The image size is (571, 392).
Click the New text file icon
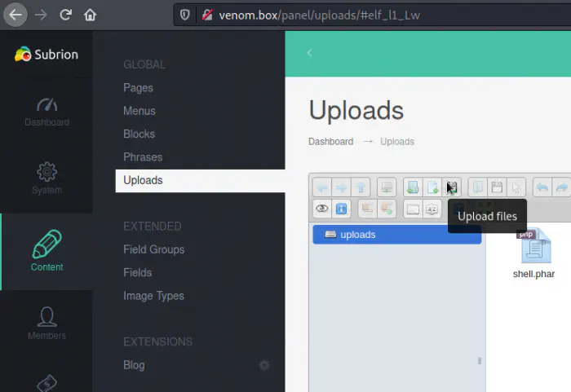[x=432, y=187]
